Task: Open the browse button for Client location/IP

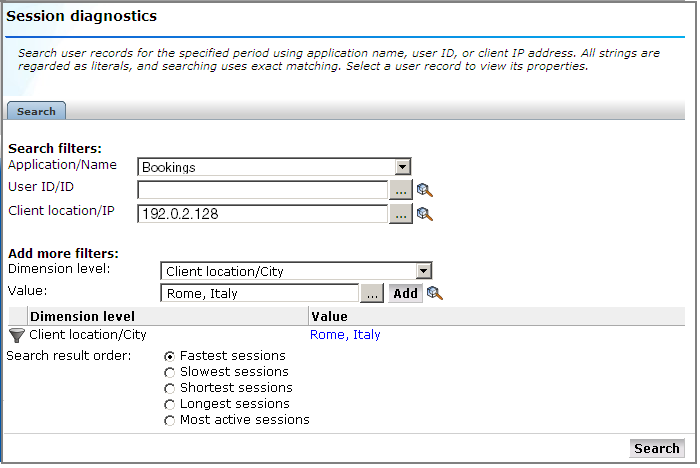Action: 401,214
